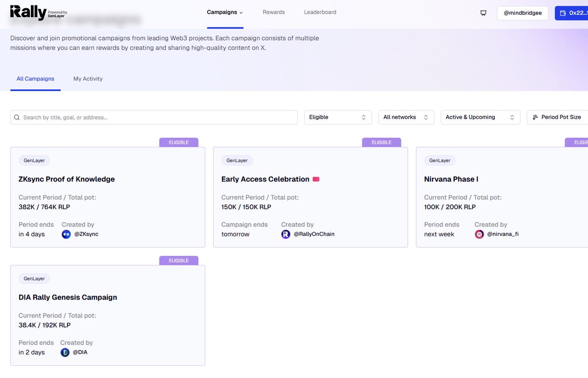Open the monitor display icon in the header
This screenshot has height=378, width=588.
click(483, 13)
